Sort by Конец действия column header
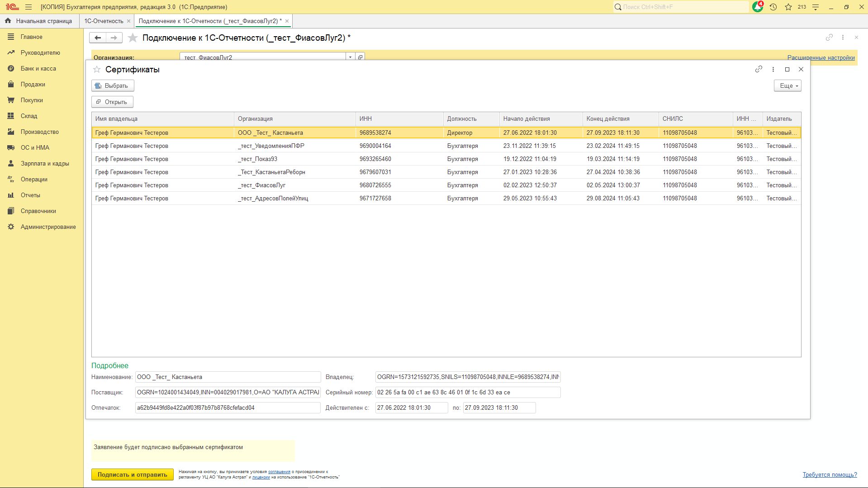This screenshot has width=868, height=488. point(621,118)
